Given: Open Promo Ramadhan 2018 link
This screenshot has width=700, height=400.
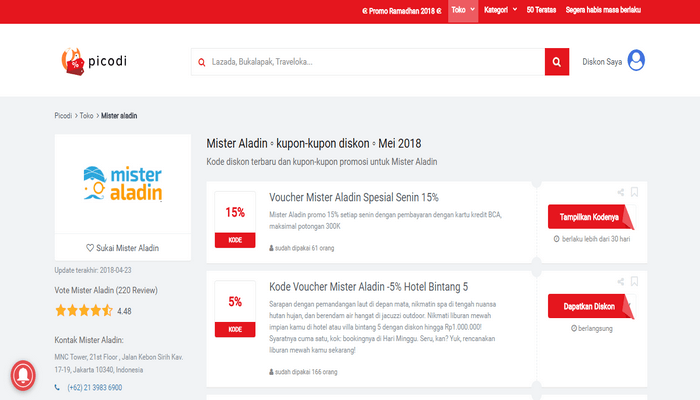Looking at the screenshot, I should pos(401,11).
